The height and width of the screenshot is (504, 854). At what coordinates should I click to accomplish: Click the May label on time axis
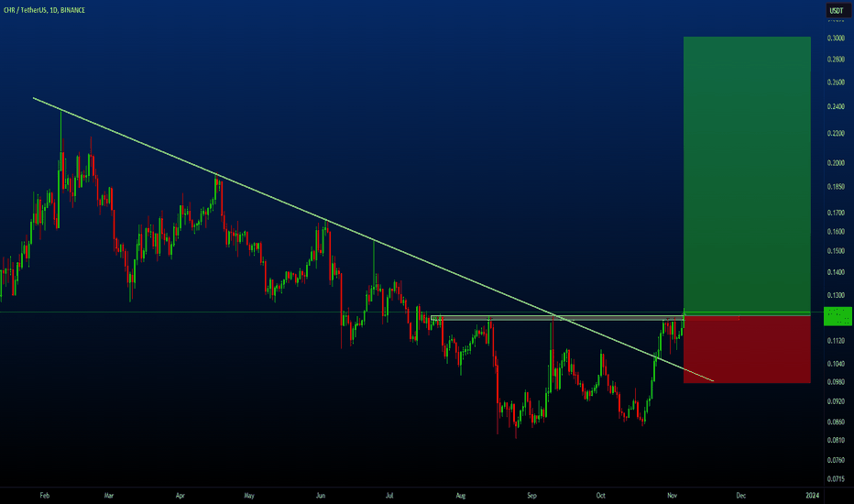click(x=249, y=496)
